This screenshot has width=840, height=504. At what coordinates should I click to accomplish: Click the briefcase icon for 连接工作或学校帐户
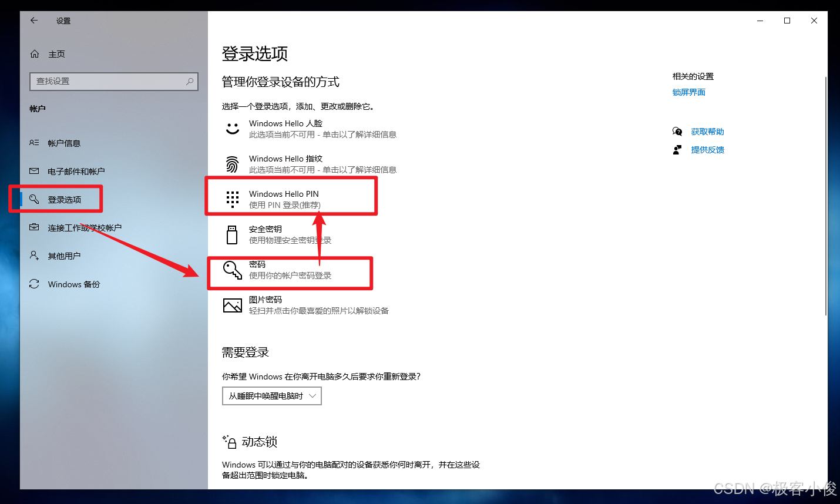coord(34,227)
